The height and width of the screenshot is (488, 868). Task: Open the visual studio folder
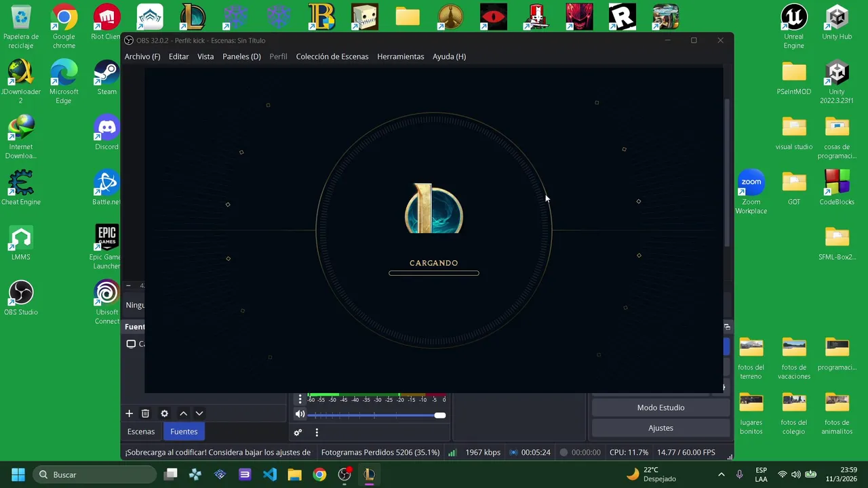coord(794,133)
